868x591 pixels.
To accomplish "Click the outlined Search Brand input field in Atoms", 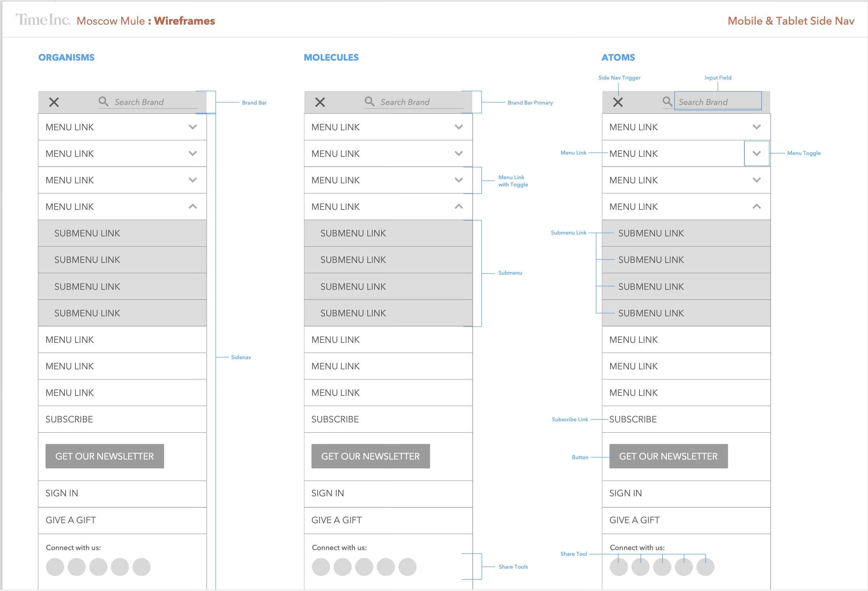I will click(718, 102).
